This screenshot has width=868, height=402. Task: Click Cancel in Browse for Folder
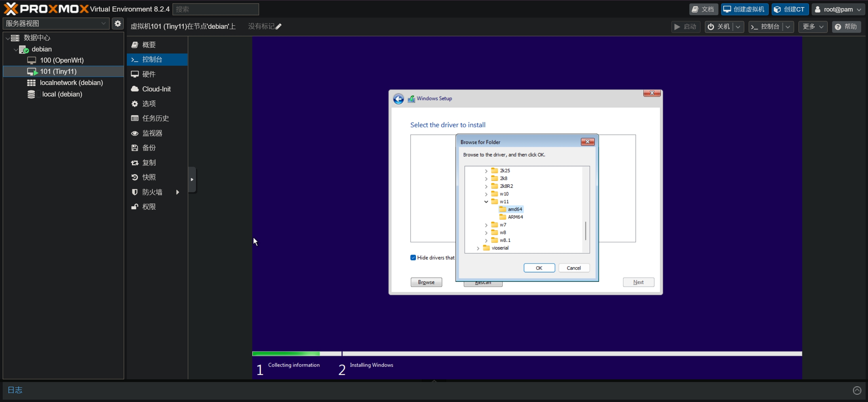point(574,268)
